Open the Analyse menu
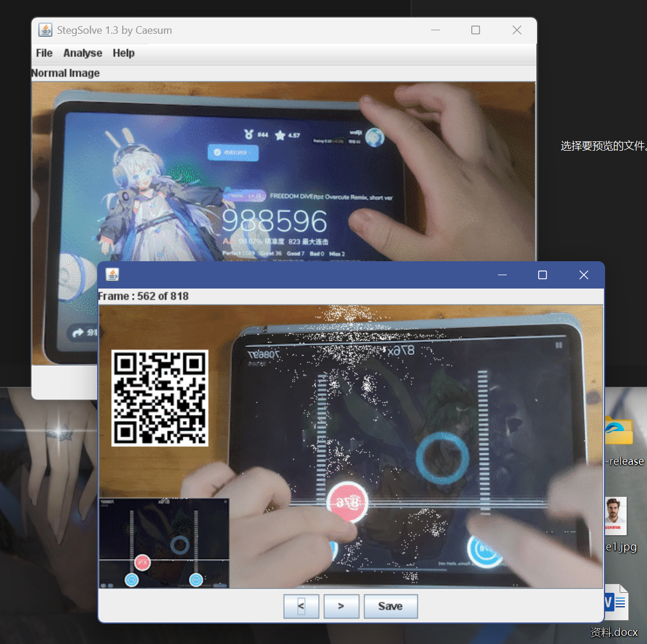 tap(83, 53)
